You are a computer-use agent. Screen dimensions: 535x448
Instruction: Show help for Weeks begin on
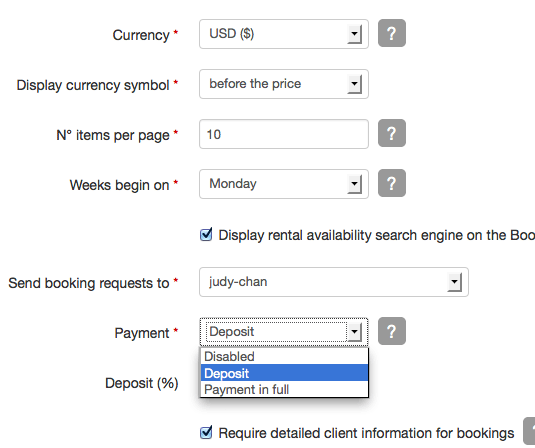click(x=392, y=183)
